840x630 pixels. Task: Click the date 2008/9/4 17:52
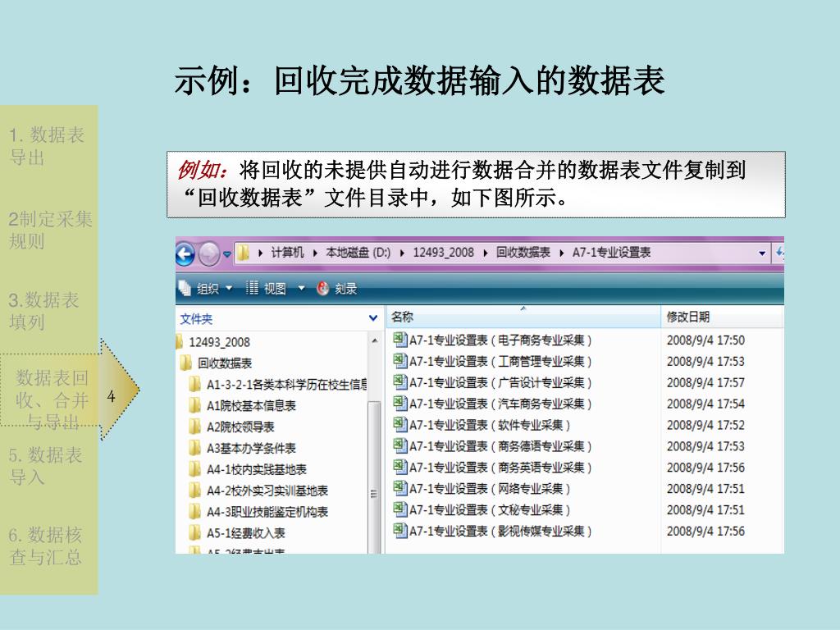(705, 426)
